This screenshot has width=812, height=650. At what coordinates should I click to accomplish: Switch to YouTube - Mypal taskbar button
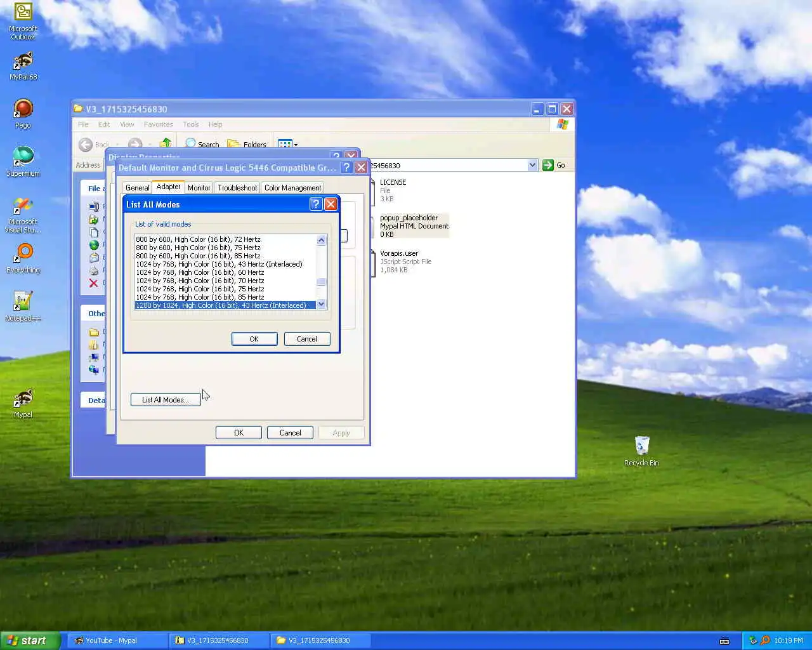click(117, 640)
